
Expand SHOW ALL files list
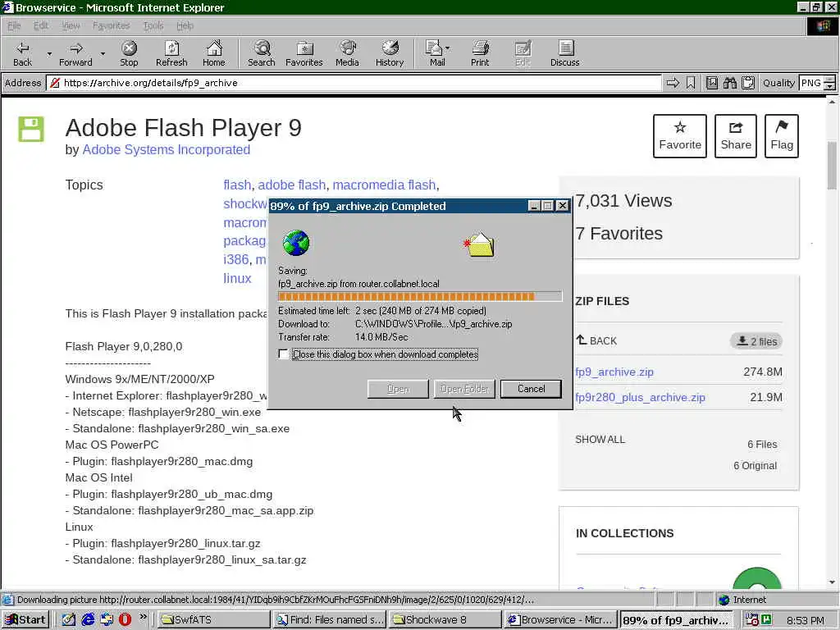click(x=600, y=440)
